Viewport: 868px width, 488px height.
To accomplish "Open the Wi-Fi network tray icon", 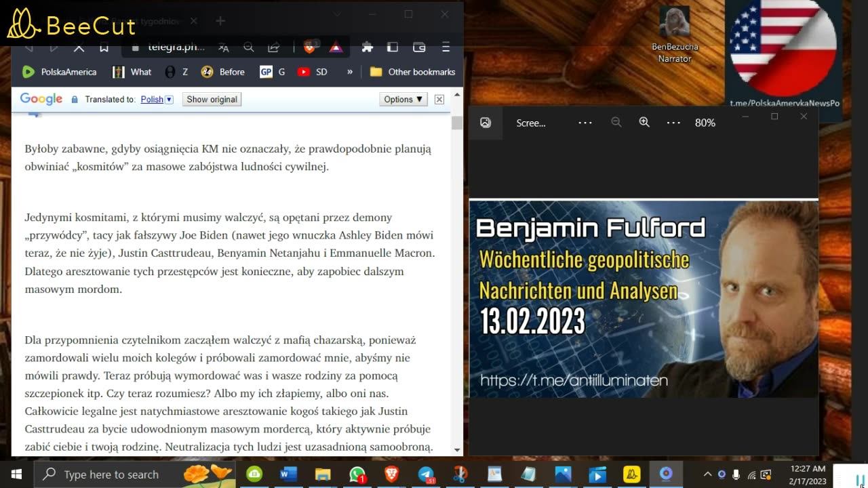I will (751, 474).
